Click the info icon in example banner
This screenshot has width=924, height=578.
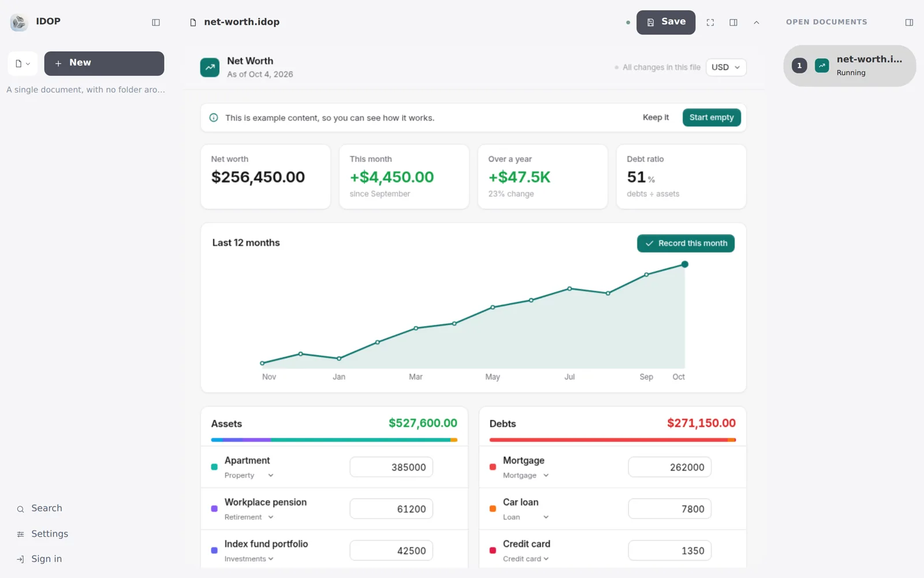[214, 118]
